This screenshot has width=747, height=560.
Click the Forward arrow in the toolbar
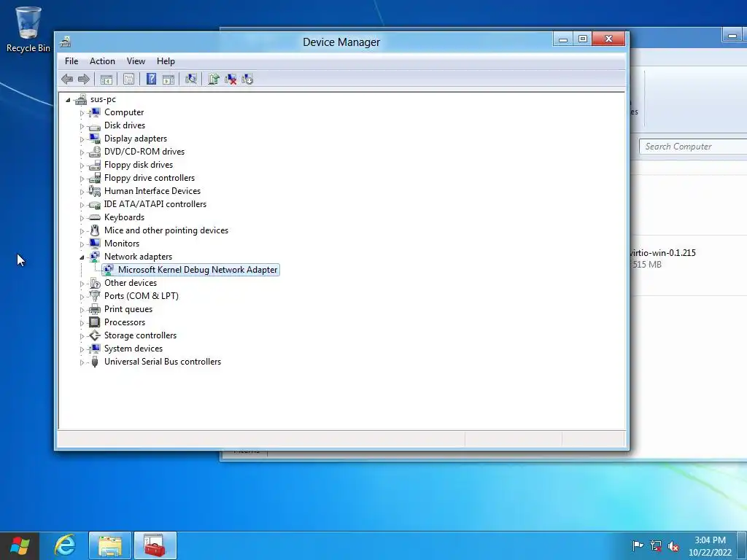click(84, 79)
